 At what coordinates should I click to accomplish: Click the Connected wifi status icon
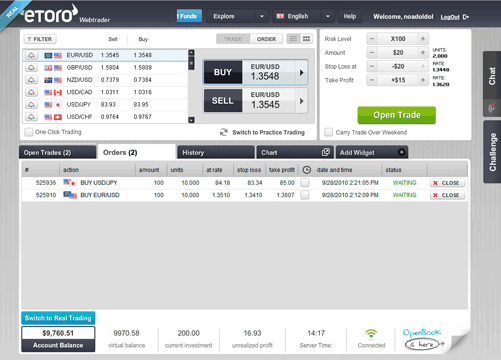[x=371, y=333]
